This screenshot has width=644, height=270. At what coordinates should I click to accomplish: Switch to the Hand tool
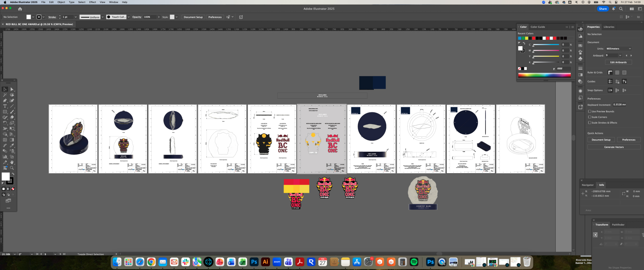12,162
